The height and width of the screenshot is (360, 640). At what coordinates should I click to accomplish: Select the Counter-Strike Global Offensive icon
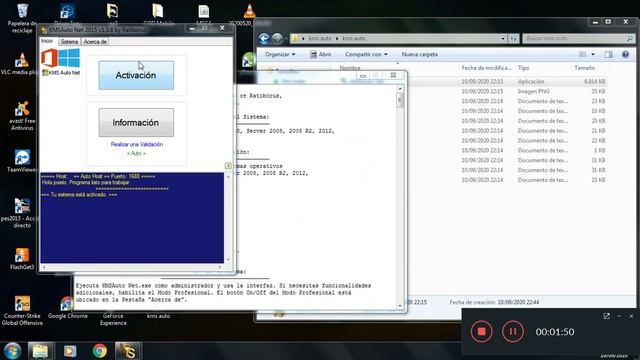tap(22, 311)
